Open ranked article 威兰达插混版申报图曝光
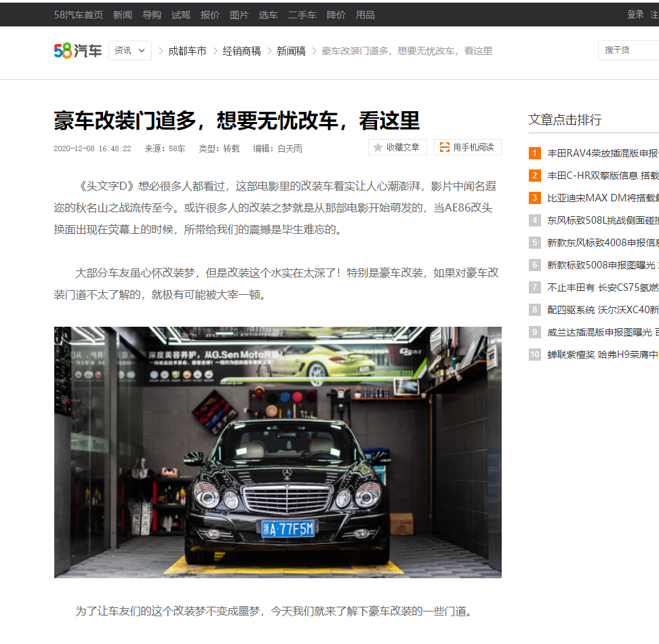The width and height of the screenshot is (659, 644). coord(603,332)
